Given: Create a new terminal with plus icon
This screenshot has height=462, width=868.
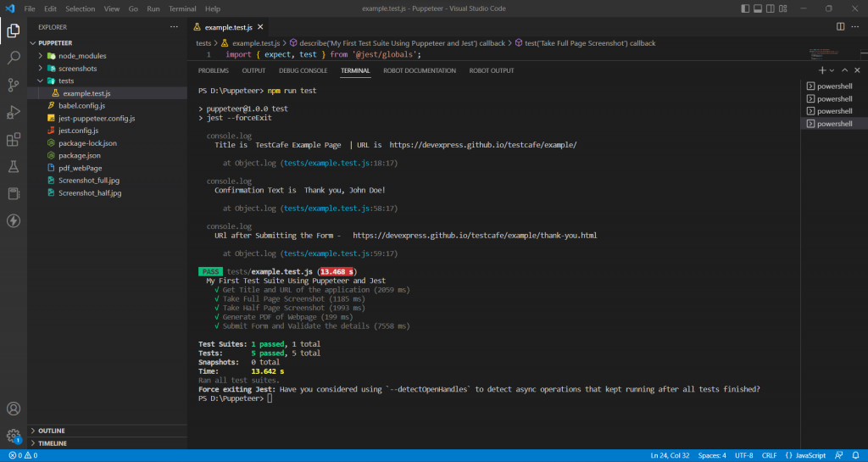Looking at the screenshot, I should (x=822, y=70).
